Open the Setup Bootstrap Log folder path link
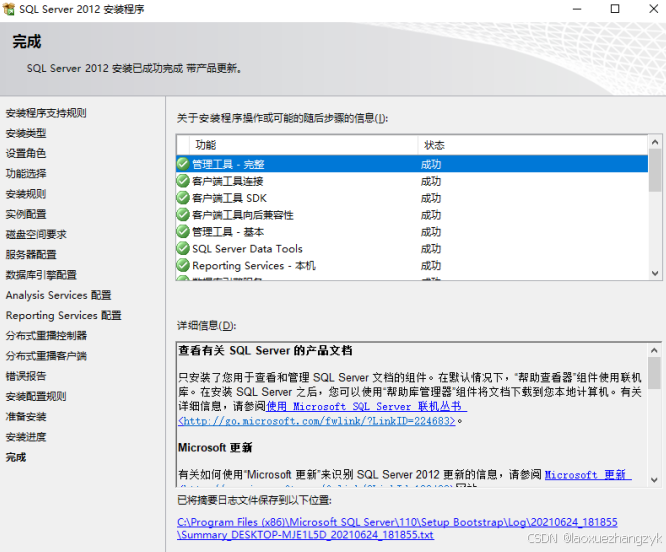Viewport: 666px width, 552px height. 397,522
